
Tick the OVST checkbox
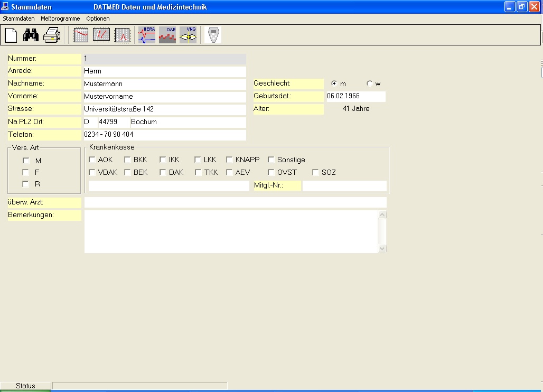coord(271,172)
